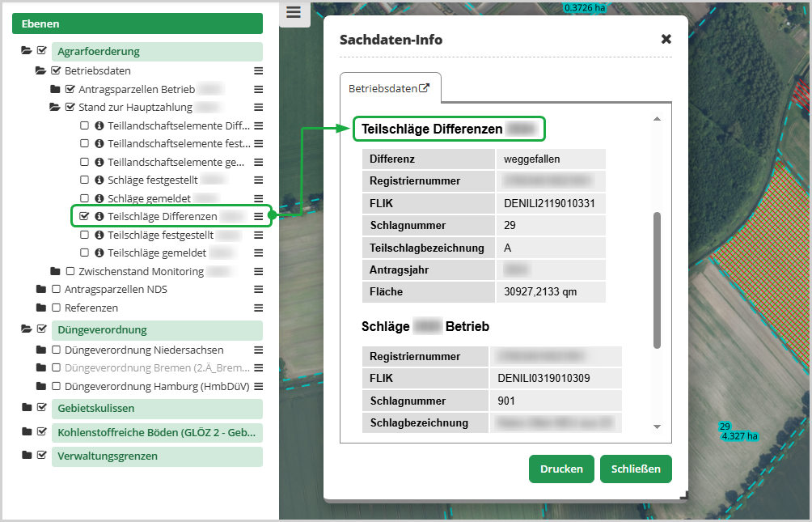
Task: Open options menu for Referenzen layer
Action: click(258, 308)
